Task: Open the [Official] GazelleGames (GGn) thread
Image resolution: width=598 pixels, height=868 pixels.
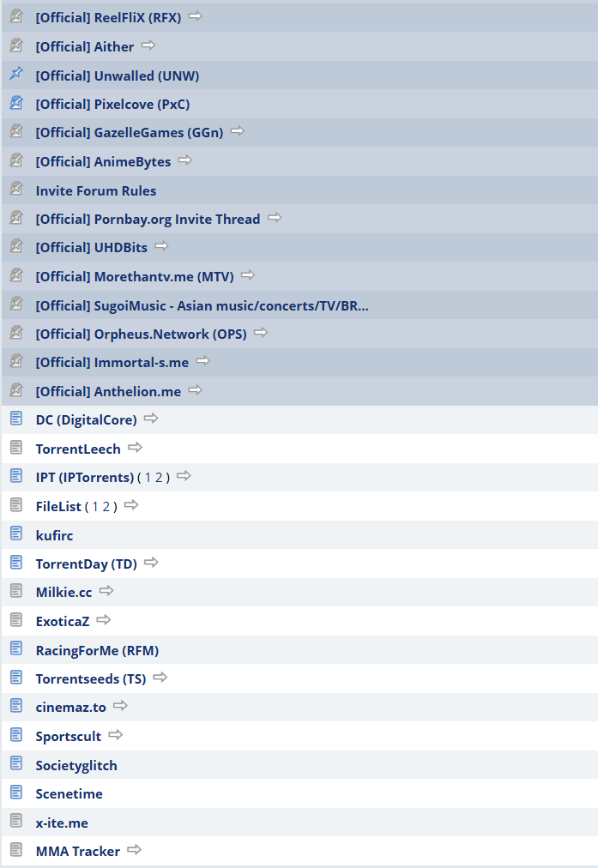Action: coord(130,133)
